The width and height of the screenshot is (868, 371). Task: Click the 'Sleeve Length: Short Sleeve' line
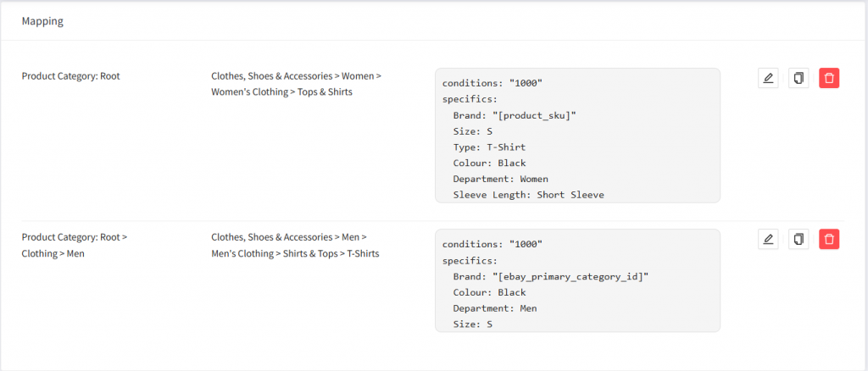[529, 195]
